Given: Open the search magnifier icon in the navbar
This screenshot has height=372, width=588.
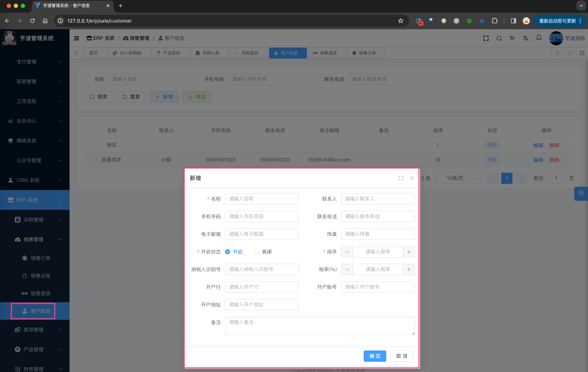Looking at the screenshot, I should click(x=499, y=38).
